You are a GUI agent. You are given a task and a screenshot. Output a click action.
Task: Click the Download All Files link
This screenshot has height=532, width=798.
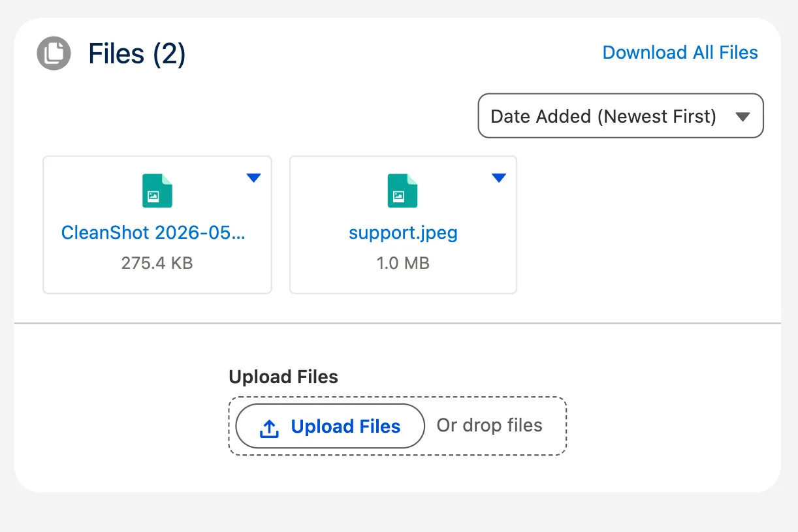click(x=680, y=53)
